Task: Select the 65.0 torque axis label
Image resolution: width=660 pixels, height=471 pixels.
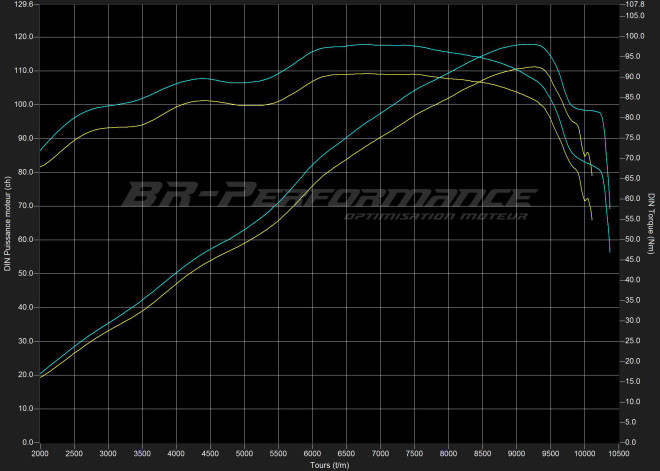Action: click(x=633, y=178)
